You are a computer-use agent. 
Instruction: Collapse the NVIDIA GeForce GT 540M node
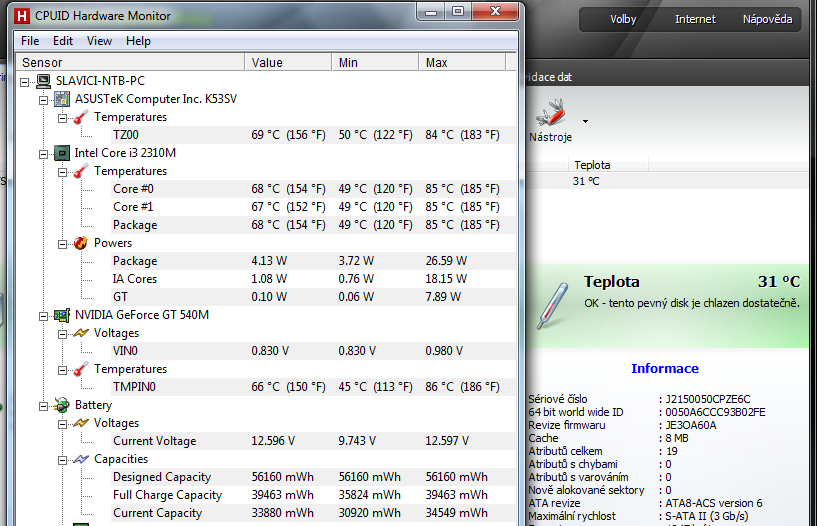44,316
